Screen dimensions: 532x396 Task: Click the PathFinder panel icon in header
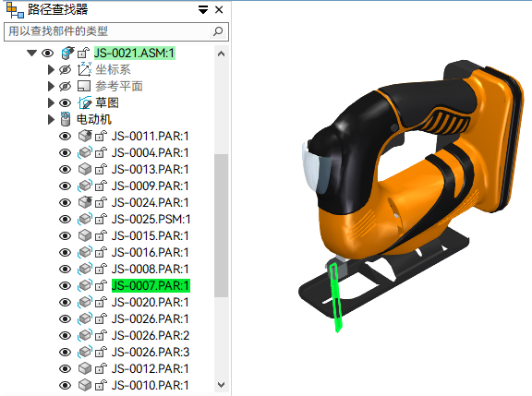click(x=15, y=10)
